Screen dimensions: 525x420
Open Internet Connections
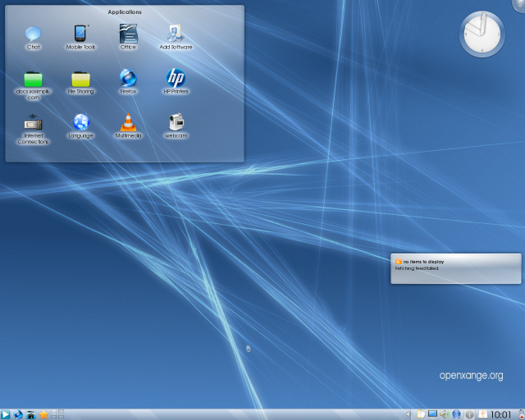click(33, 124)
